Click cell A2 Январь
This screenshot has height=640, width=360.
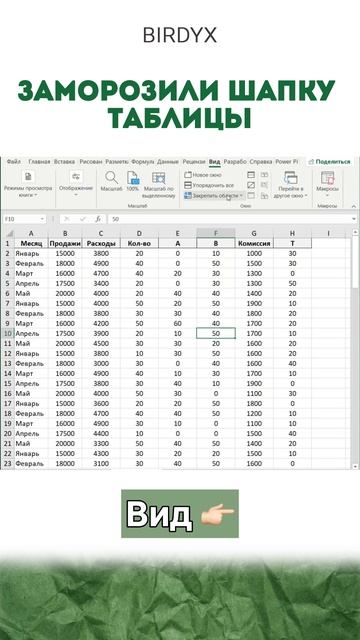pyautogui.click(x=31, y=253)
